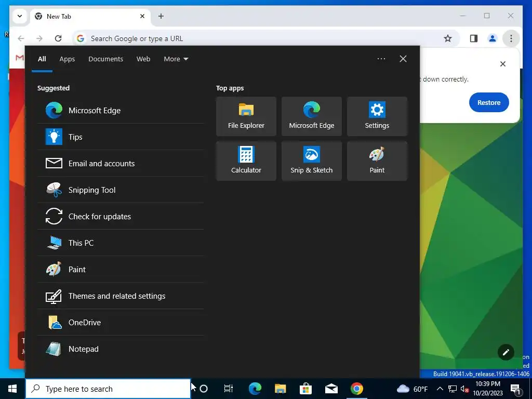The image size is (532, 399).
Task: Open Settings top app tile
Action: (x=377, y=116)
